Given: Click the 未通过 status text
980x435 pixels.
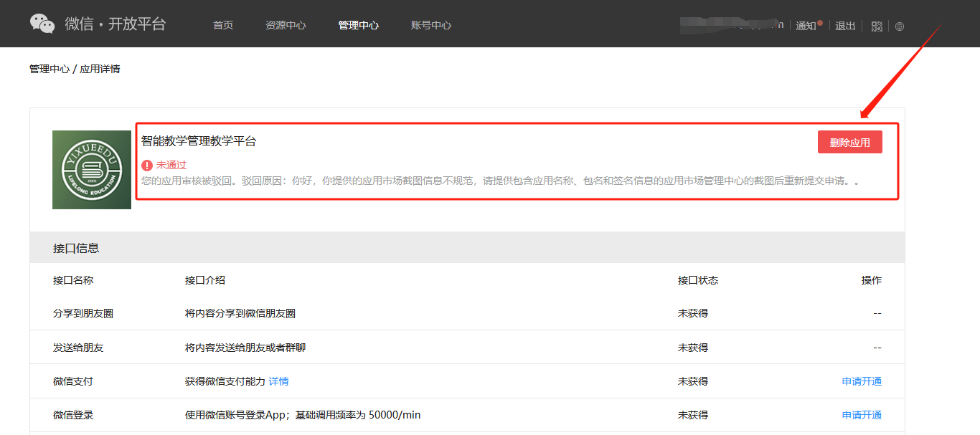Looking at the screenshot, I should pos(171,165).
